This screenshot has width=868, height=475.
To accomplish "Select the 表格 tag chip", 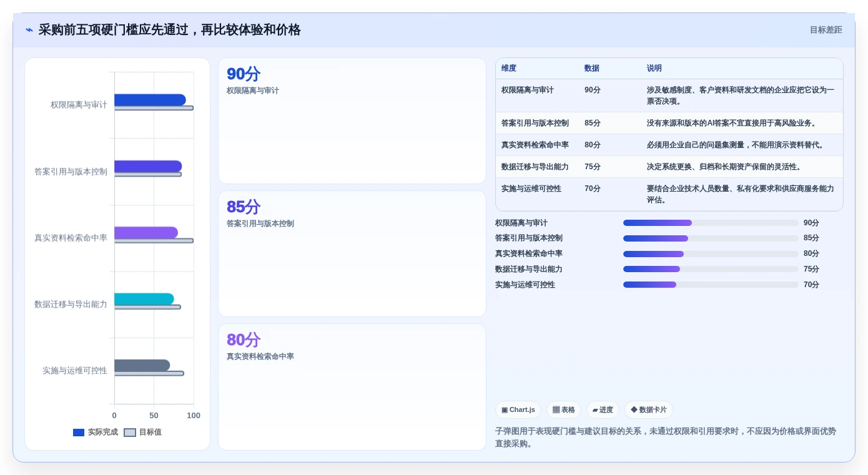I will (x=564, y=409).
